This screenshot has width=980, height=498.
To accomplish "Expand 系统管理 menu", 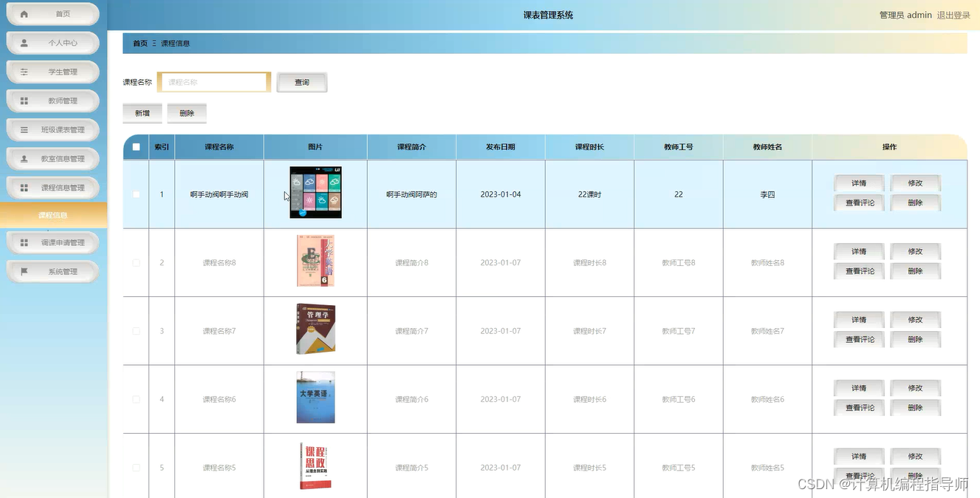I will pos(52,271).
